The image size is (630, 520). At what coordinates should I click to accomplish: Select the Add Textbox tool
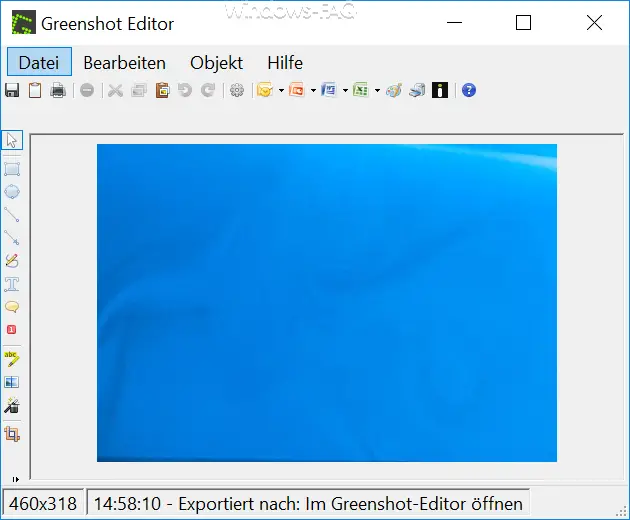coord(12,284)
